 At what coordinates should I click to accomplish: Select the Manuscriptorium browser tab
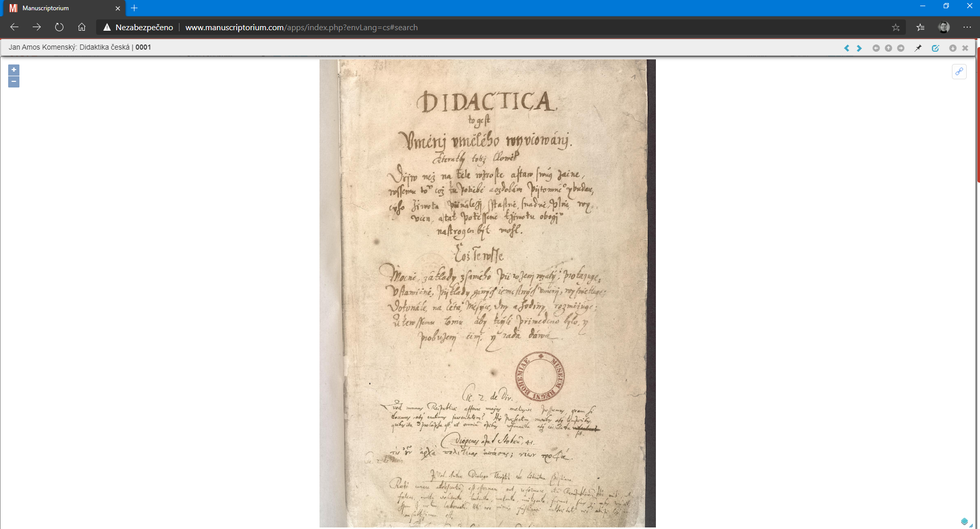click(x=61, y=8)
